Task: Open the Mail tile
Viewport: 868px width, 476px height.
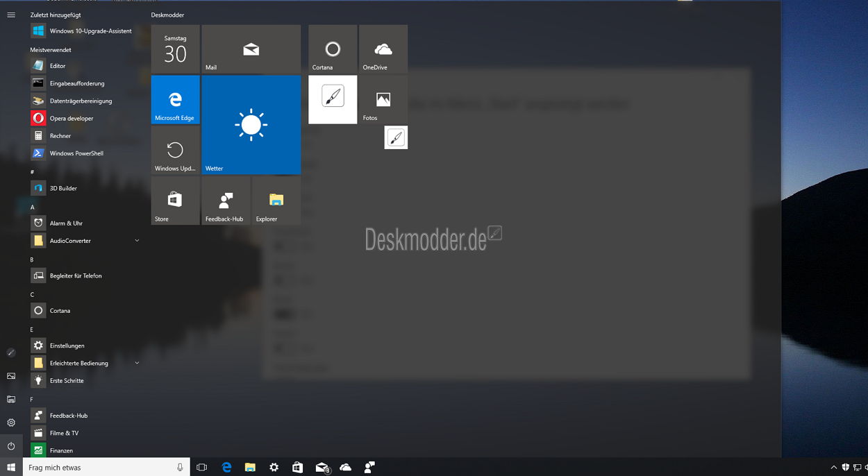Action: 251,49
